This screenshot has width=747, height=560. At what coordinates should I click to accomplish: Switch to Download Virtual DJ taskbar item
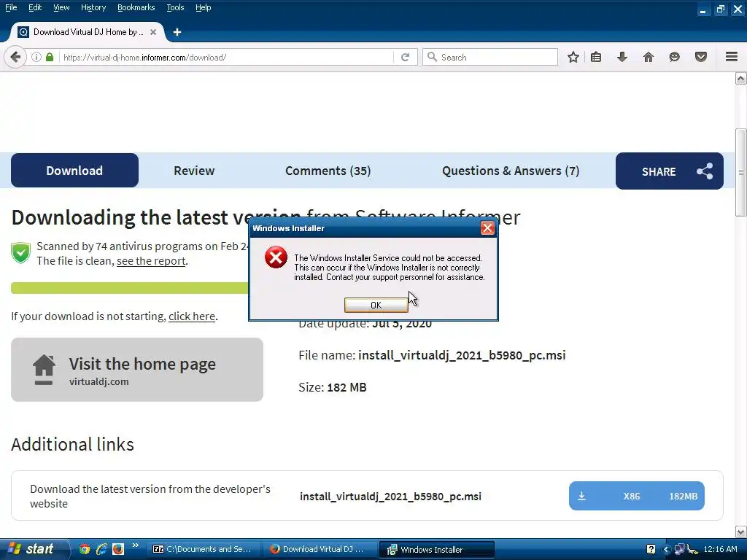click(x=320, y=549)
